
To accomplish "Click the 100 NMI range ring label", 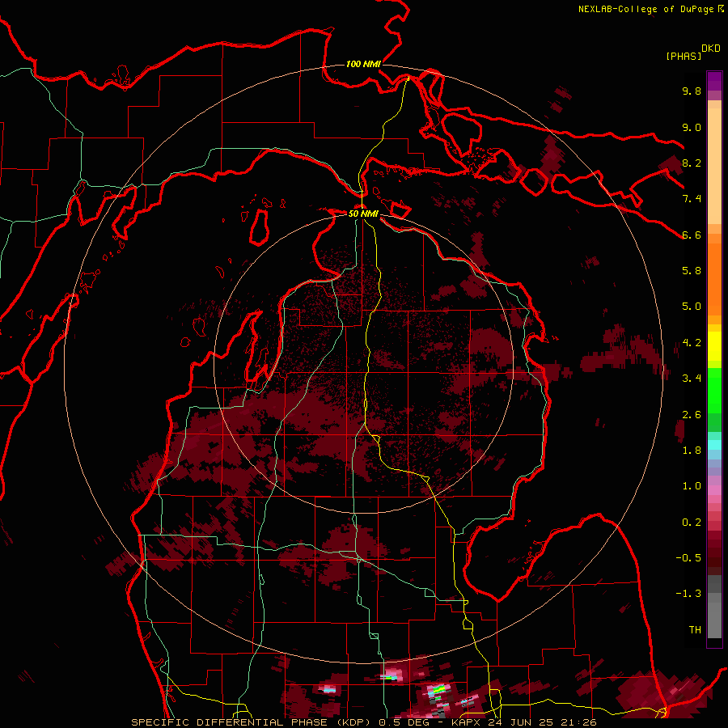I will coord(363,64).
